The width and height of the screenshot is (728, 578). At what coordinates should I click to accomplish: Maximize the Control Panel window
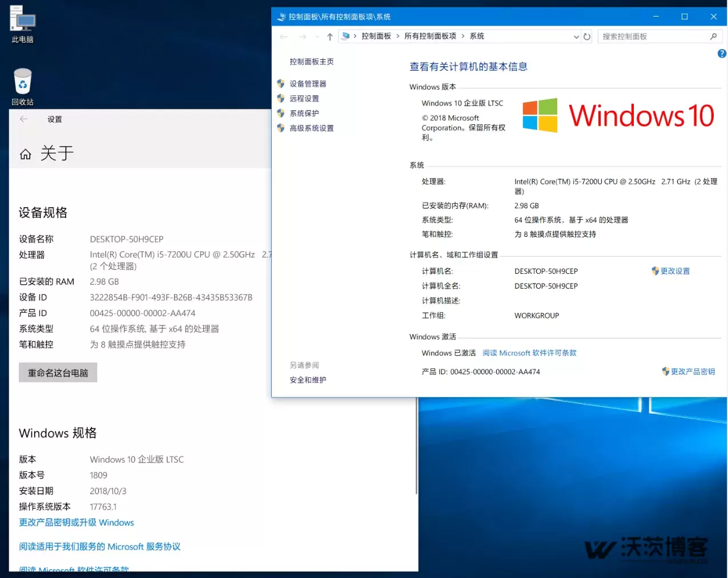[x=685, y=17]
